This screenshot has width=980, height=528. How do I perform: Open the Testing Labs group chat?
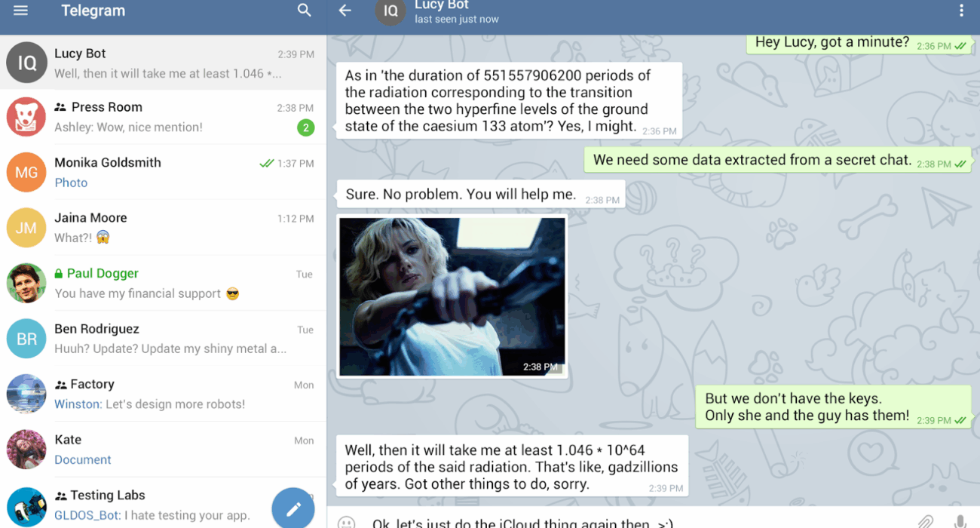(151, 504)
